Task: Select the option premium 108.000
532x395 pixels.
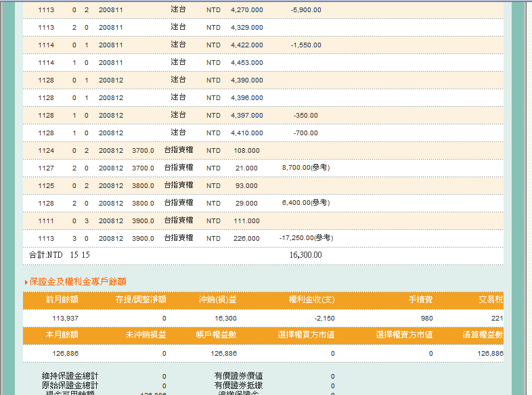Action: 246,151
